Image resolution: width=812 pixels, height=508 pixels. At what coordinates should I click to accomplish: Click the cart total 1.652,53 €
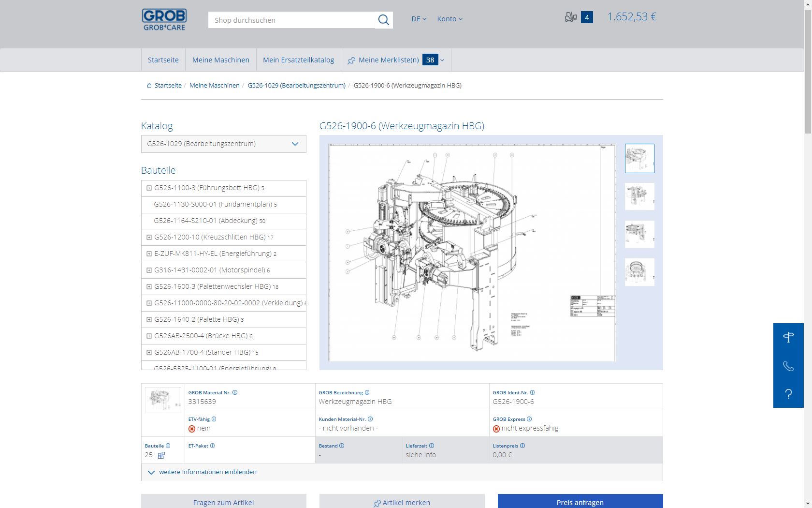pos(632,17)
